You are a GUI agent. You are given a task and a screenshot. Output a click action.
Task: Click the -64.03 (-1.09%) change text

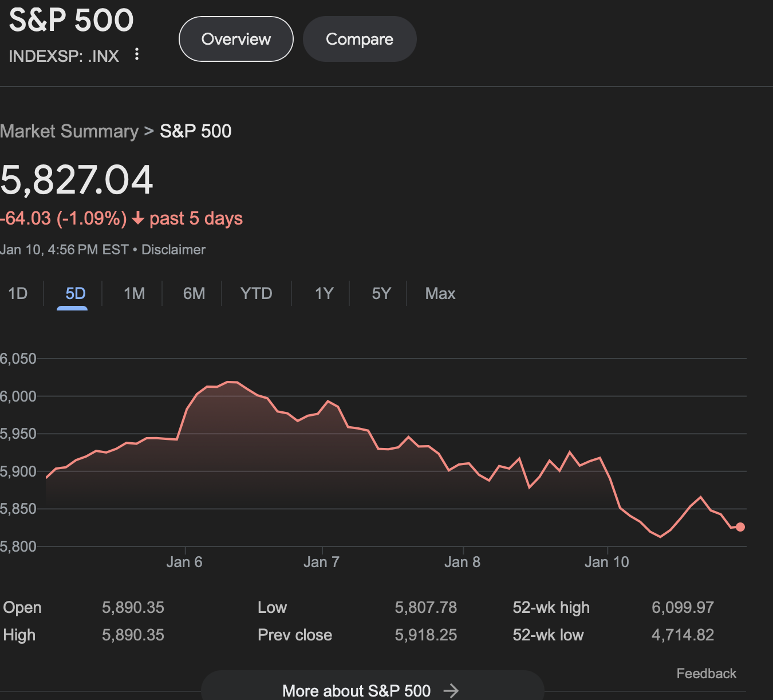pos(63,218)
